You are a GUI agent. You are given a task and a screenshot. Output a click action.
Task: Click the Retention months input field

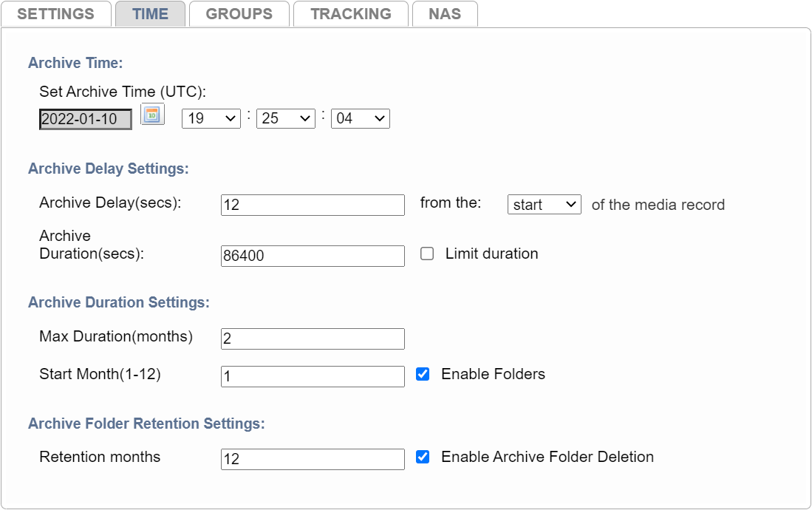pos(313,459)
